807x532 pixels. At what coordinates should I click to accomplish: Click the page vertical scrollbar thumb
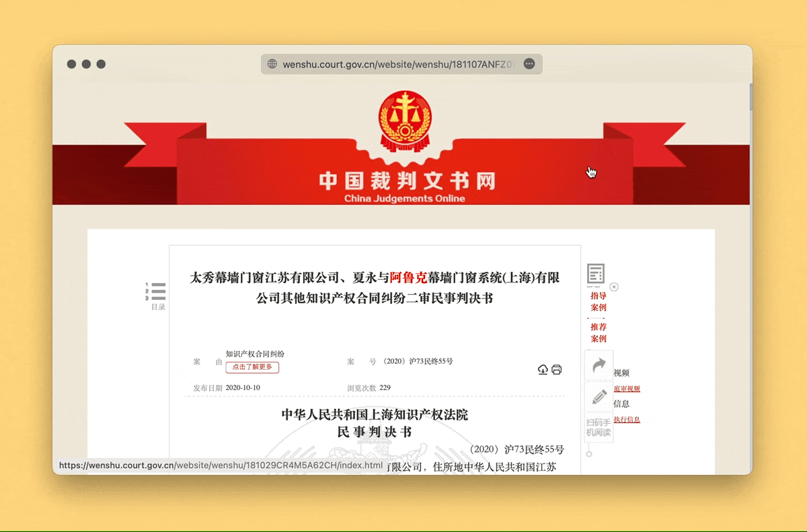tap(751, 96)
